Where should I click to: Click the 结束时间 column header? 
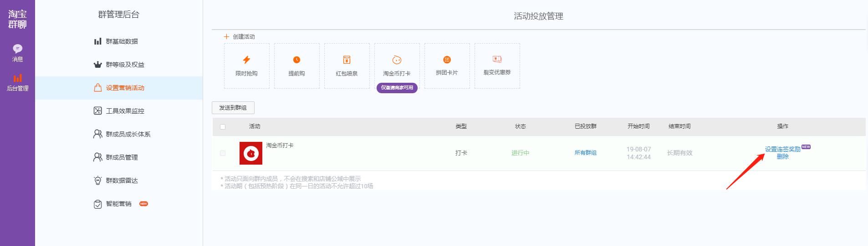679,126
